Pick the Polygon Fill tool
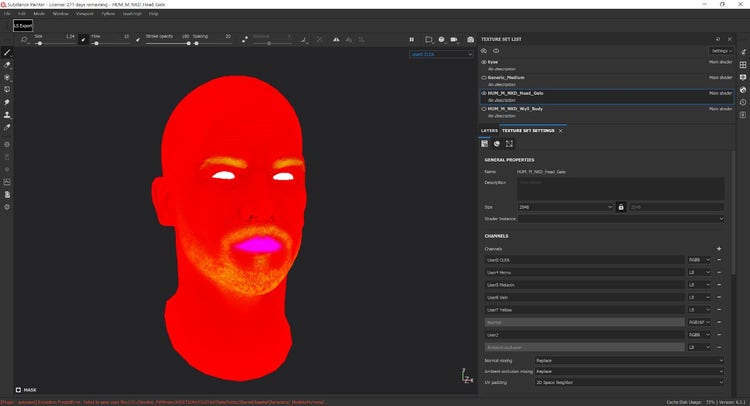Screen dimensions: 750x406 point(7,89)
